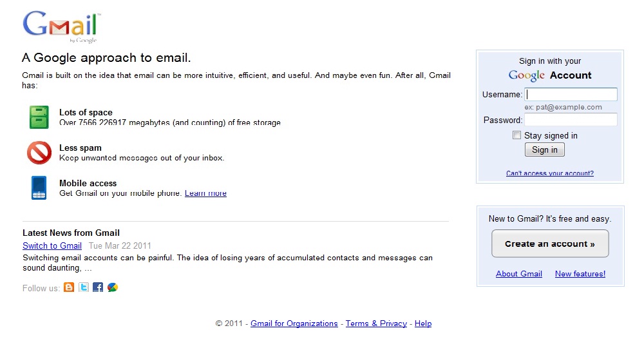Click the ex: pat@example.com hint text
This screenshot has width=644, height=337.
(563, 107)
